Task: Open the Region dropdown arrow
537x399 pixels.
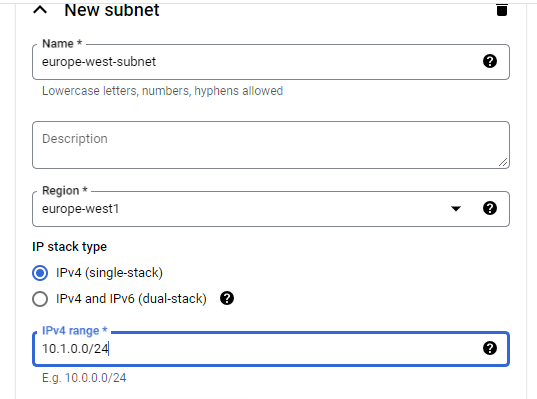Action: 456,208
